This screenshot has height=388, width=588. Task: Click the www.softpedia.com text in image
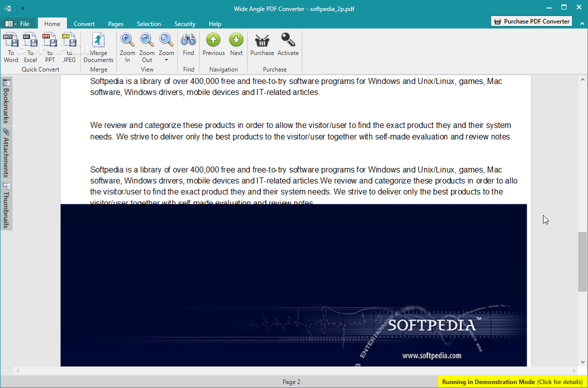coord(432,355)
